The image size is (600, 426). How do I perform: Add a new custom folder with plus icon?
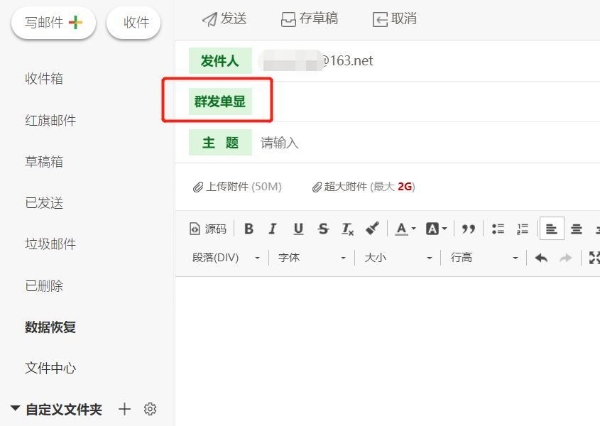[124, 409]
